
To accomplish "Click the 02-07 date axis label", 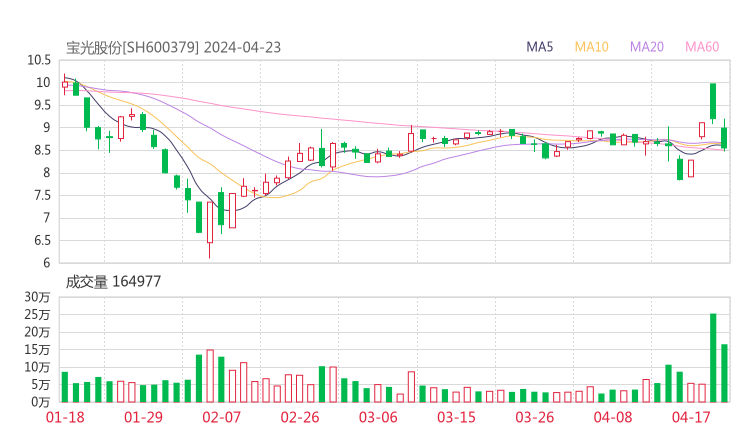I will click(221, 417).
